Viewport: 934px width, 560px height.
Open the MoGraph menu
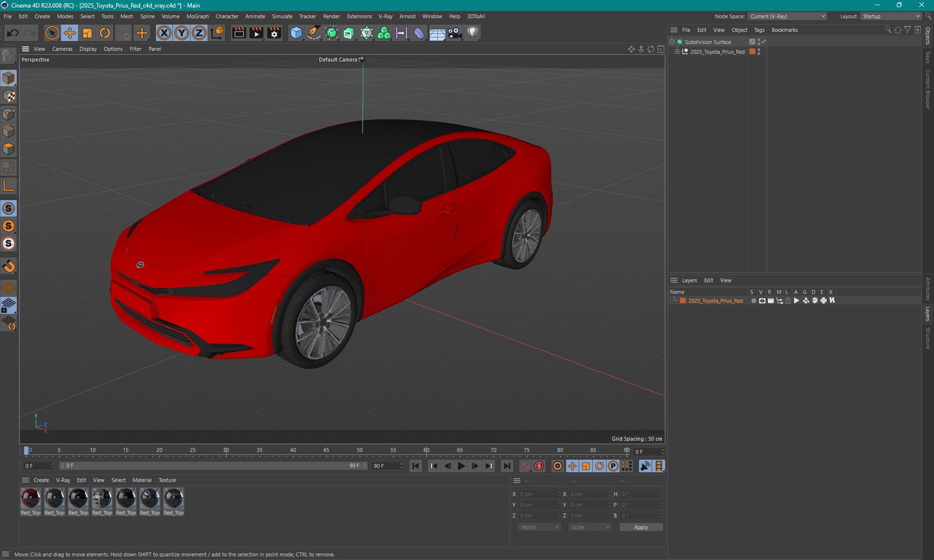(198, 17)
